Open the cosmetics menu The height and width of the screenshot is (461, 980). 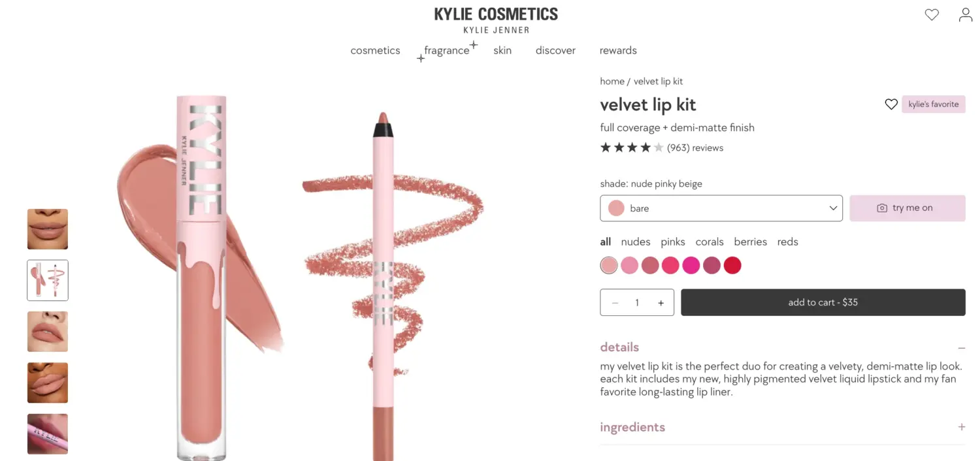[375, 50]
